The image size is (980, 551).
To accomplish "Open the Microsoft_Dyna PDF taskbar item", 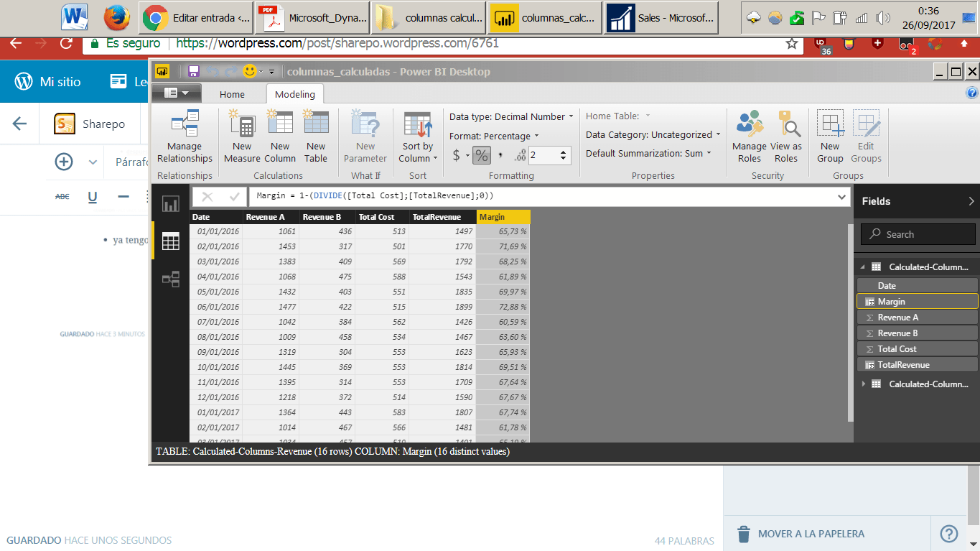I will [312, 18].
